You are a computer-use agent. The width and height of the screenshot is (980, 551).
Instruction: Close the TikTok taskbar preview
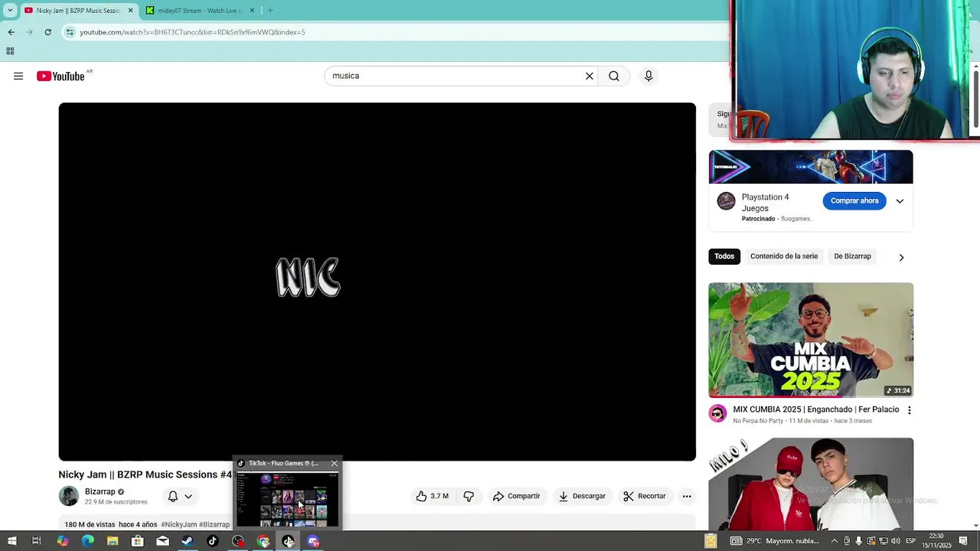(334, 463)
